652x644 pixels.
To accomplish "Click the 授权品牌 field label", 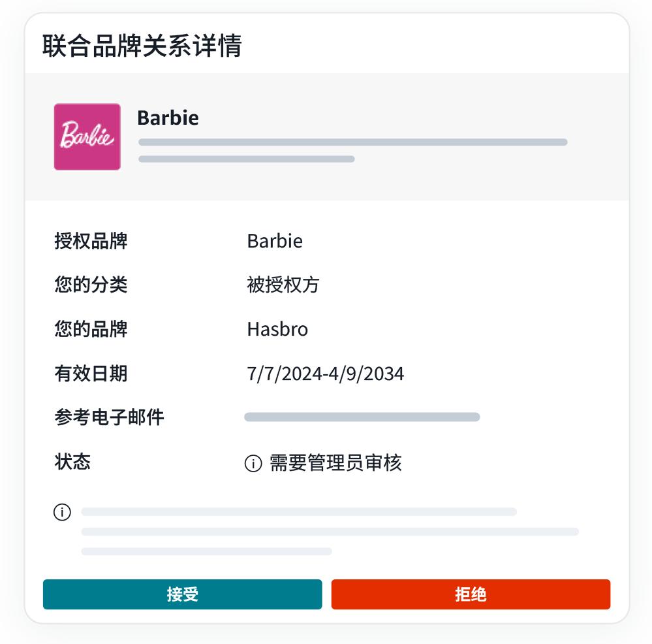I will pos(91,241).
